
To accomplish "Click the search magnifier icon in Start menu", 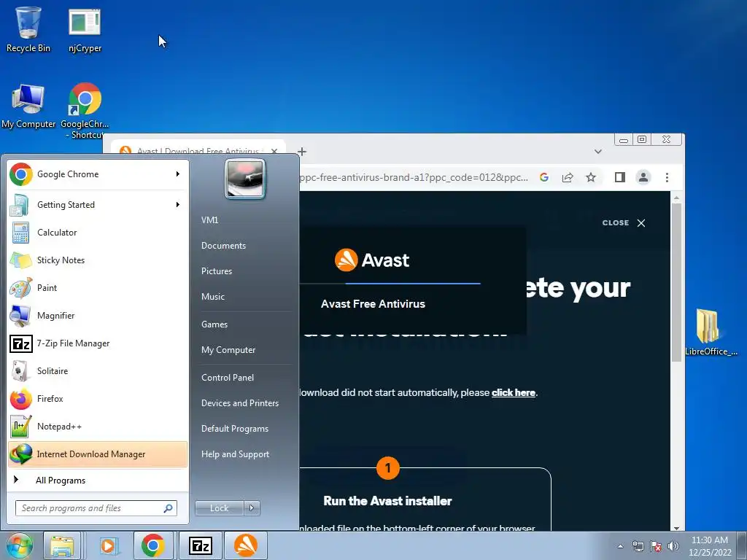I will point(168,508).
